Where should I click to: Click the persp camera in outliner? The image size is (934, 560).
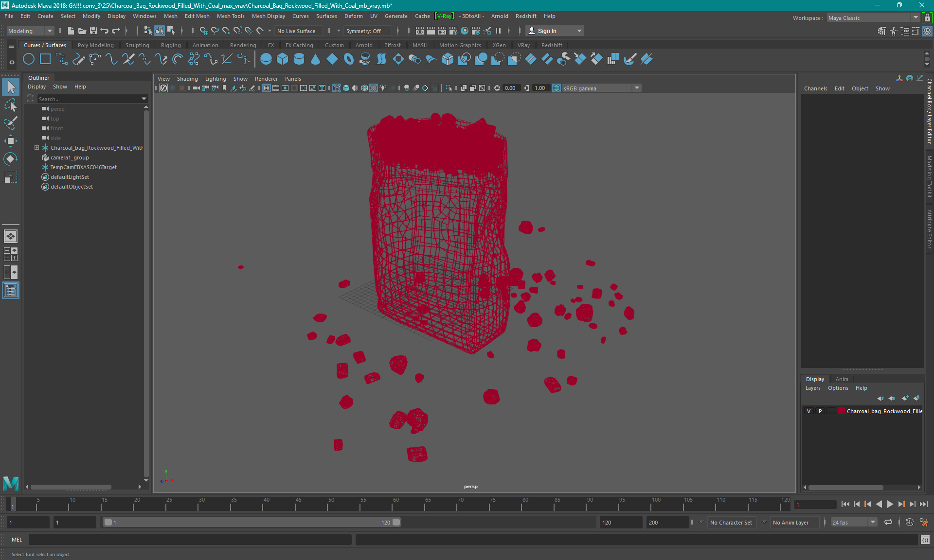[x=58, y=108]
